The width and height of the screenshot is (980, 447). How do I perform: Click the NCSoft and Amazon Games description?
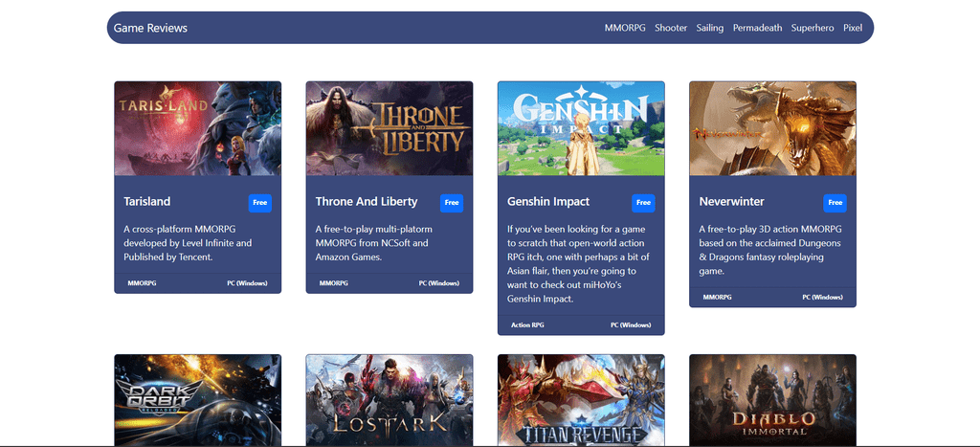(374, 243)
